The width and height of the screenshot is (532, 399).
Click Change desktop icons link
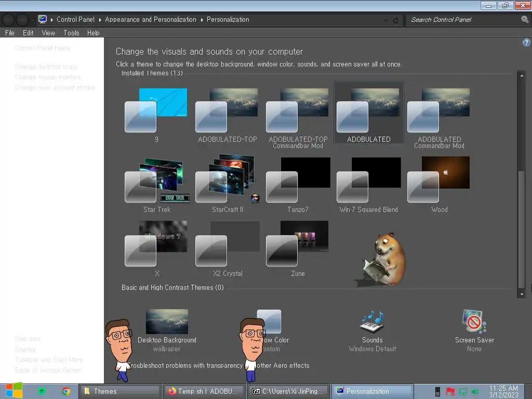click(46, 67)
